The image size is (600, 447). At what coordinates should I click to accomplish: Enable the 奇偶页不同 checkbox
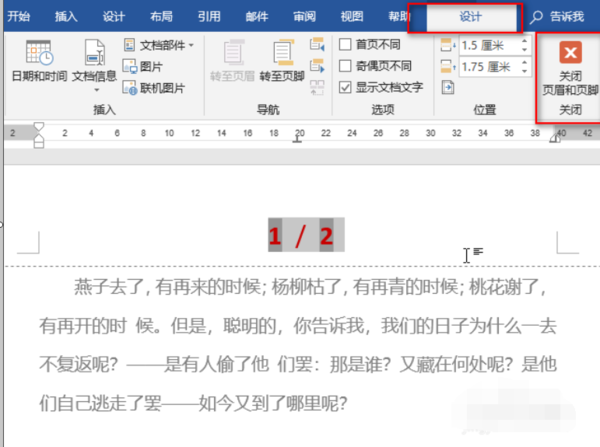345,66
